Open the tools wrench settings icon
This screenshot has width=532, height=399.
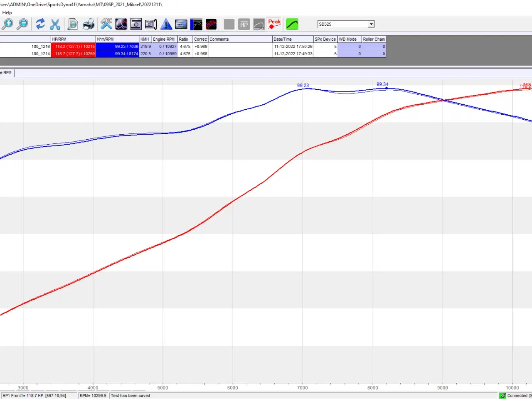pyautogui.click(x=106, y=24)
